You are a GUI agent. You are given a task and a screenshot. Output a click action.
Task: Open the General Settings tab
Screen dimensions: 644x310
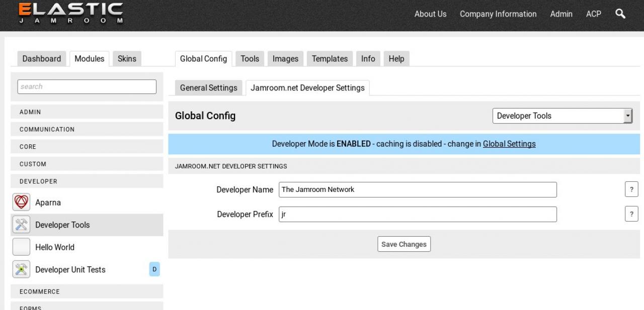208,88
